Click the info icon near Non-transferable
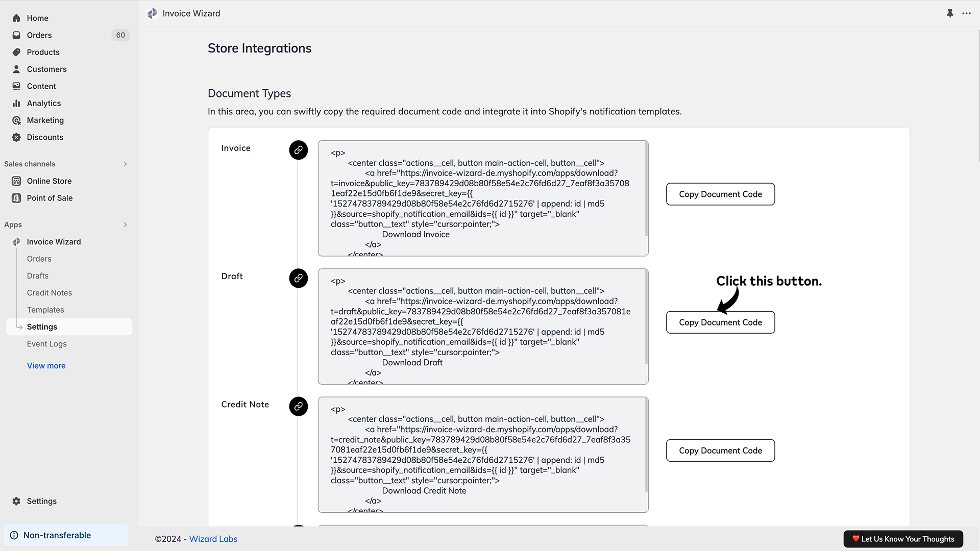 (14, 535)
